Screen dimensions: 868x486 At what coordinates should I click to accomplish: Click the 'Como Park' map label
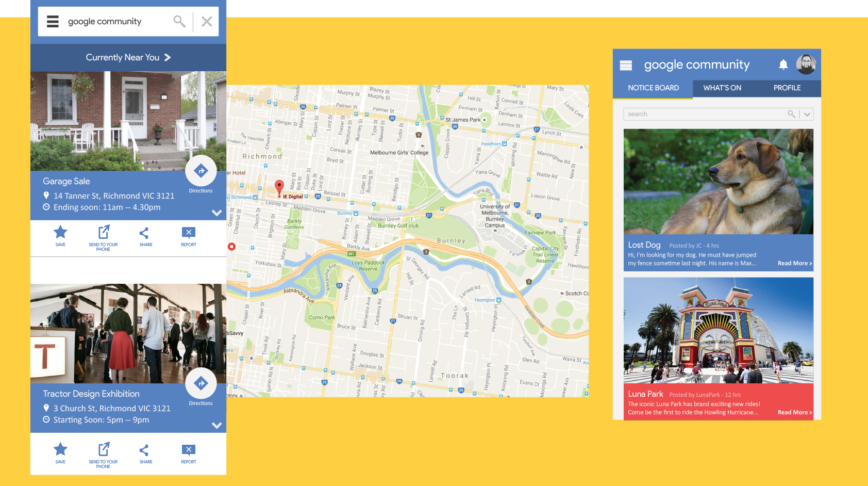point(322,318)
